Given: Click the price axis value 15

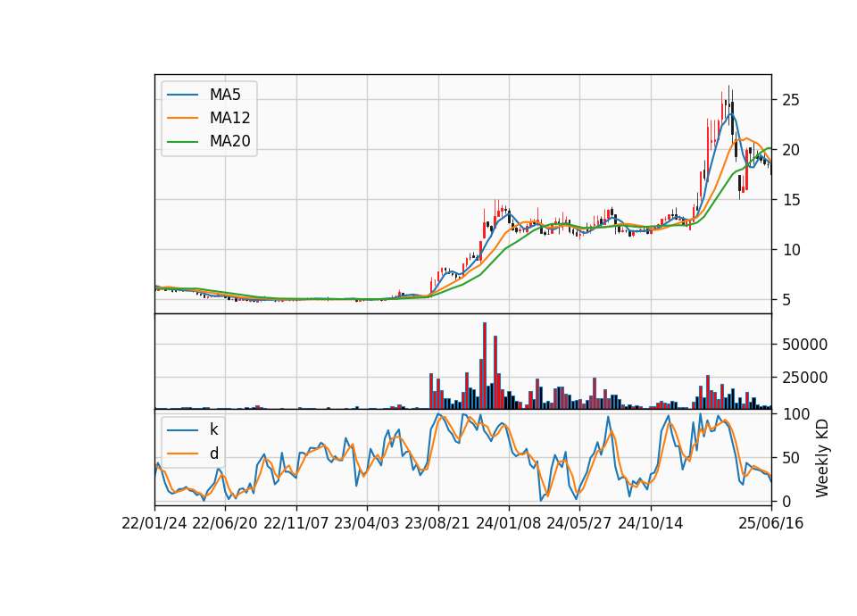Looking at the screenshot, I should point(791,200).
